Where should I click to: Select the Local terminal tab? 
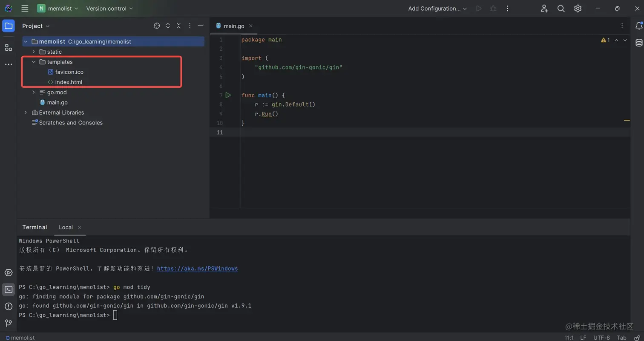pos(66,227)
